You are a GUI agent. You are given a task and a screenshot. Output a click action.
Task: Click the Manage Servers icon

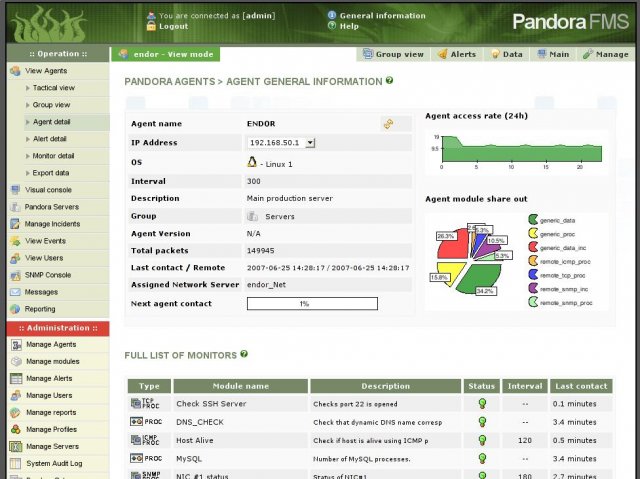[x=16, y=446]
